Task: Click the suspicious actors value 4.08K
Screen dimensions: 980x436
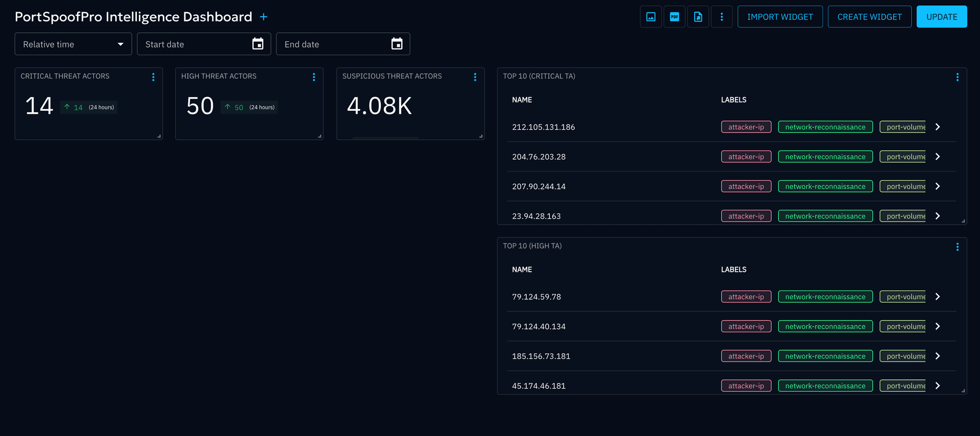Action: 379,106
